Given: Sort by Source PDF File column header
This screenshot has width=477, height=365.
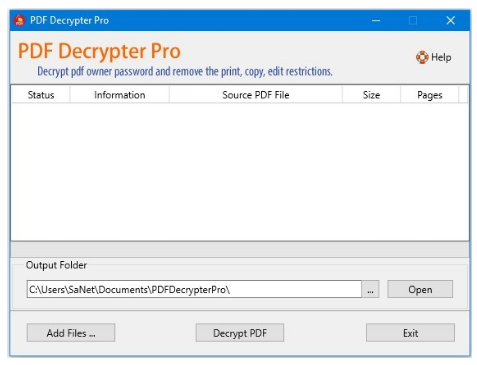Looking at the screenshot, I should [x=256, y=95].
